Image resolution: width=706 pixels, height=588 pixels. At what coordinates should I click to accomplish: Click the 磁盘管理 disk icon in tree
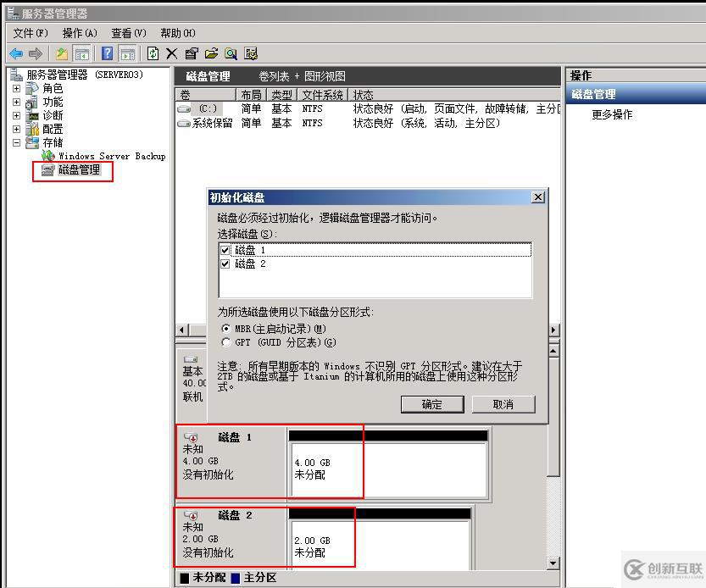[47, 169]
